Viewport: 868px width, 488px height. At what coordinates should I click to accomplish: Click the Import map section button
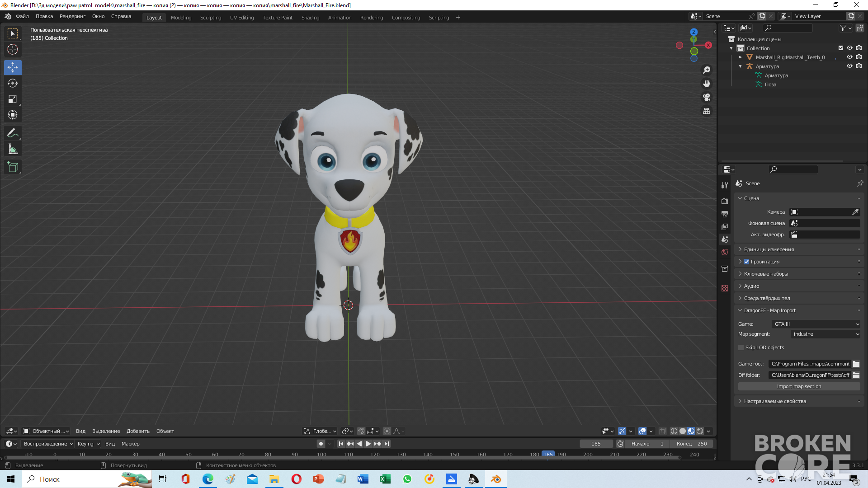tap(799, 386)
